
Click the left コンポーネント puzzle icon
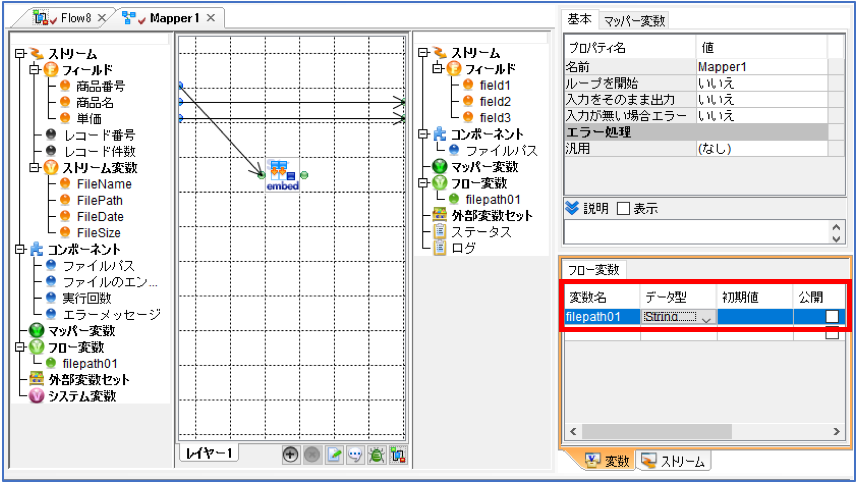click(x=36, y=250)
